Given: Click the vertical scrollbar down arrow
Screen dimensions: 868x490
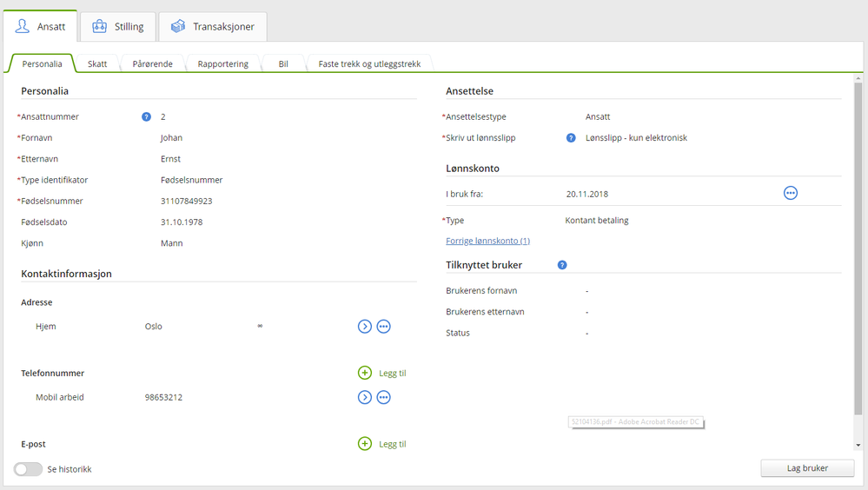Looking at the screenshot, I should pyautogui.click(x=859, y=445).
